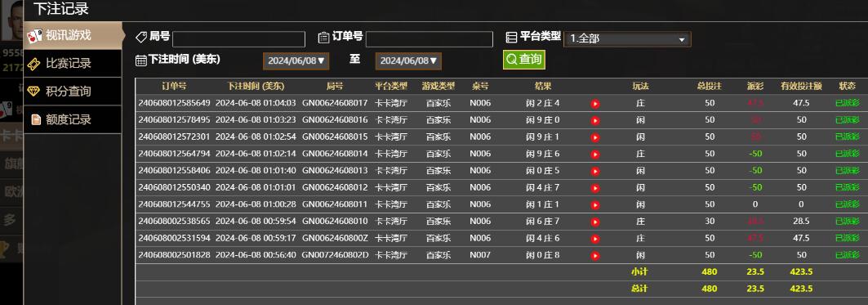Open the 平台类型 dropdown showing 1.全部
868x305 pixels.
(627, 38)
